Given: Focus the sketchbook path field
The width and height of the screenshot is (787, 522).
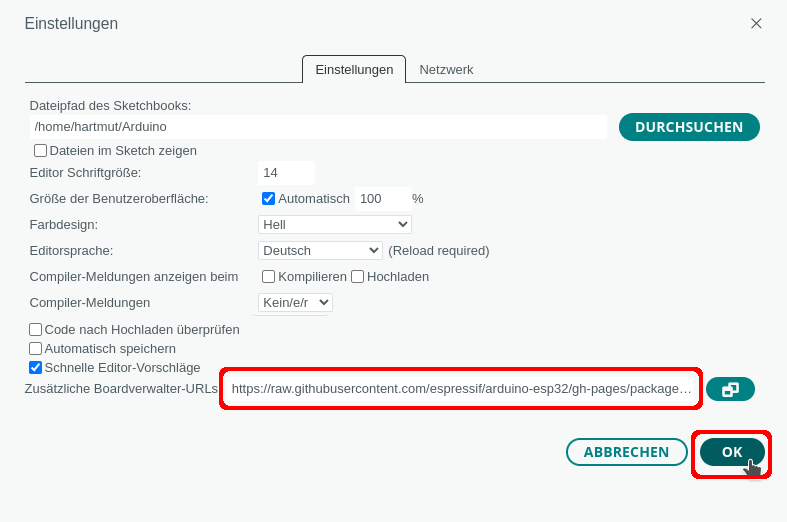Looking at the screenshot, I should point(318,127).
